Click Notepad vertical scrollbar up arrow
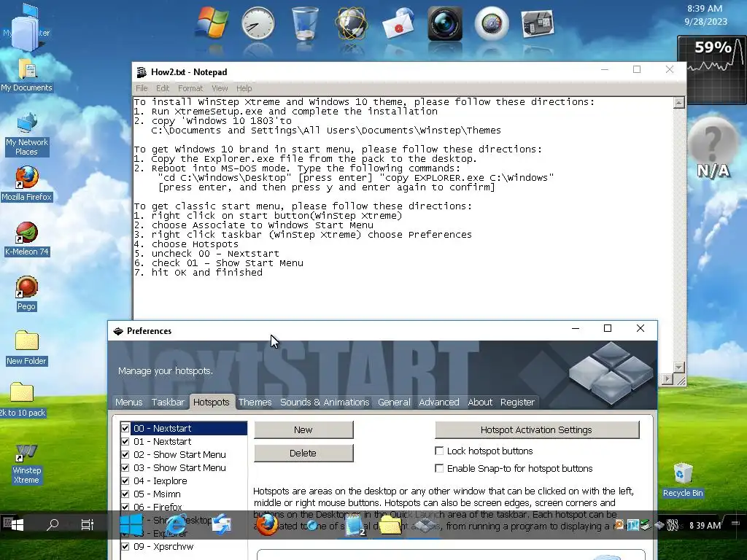The width and height of the screenshot is (747, 560). [679, 103]
